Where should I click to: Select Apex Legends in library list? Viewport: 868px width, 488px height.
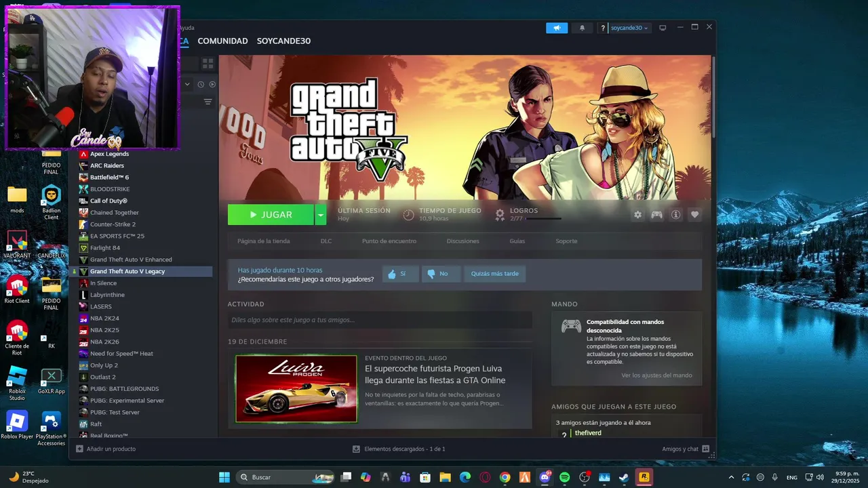click(x=109, y=154)
